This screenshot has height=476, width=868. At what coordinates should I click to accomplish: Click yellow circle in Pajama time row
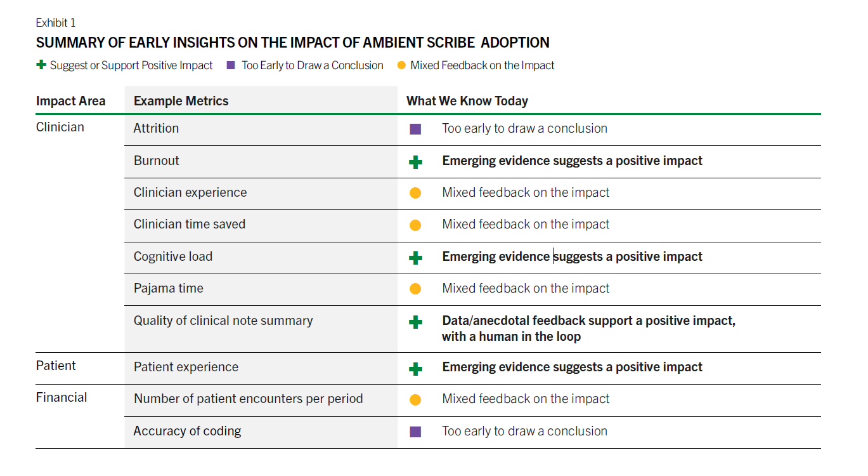(x=415, y=289)
